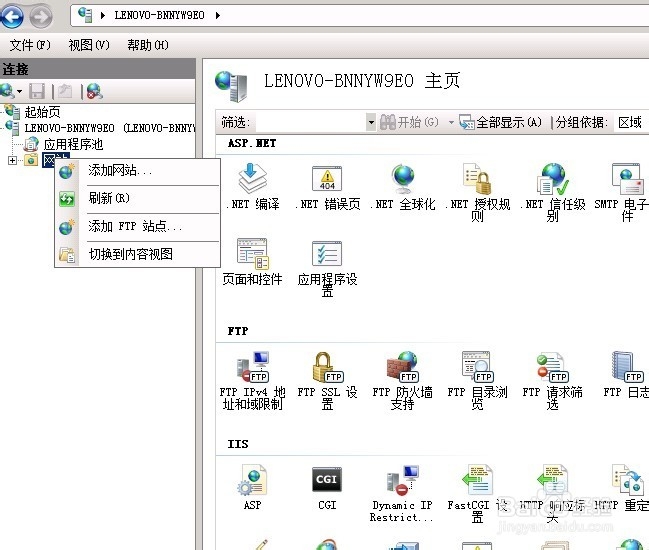Viewport: 649px width, 550px height.
Task: Open the FastCGI 设置 icon
Action: [x=478, y=480]
